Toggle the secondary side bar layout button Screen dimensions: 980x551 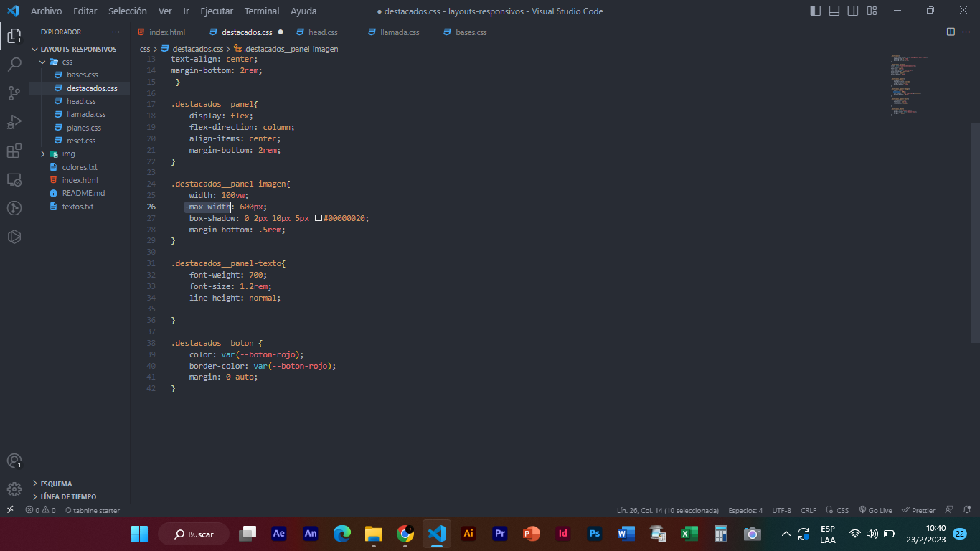coord(853,11)
